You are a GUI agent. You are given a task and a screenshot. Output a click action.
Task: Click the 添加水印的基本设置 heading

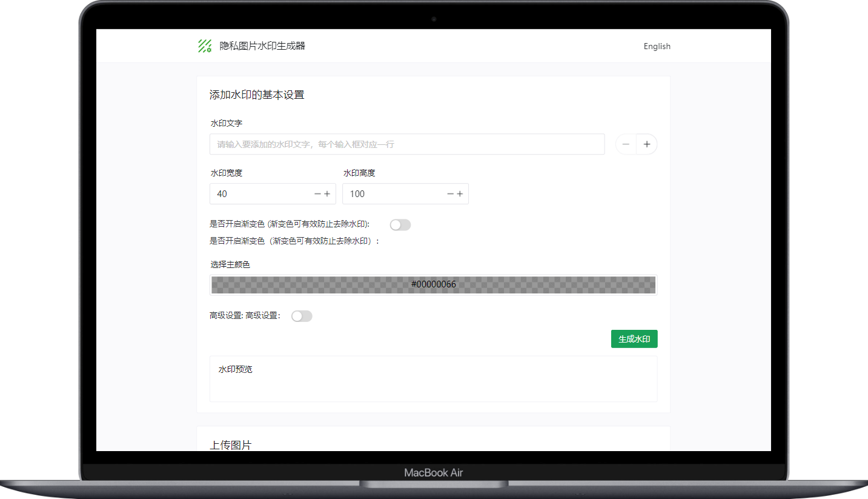[257, 95]
